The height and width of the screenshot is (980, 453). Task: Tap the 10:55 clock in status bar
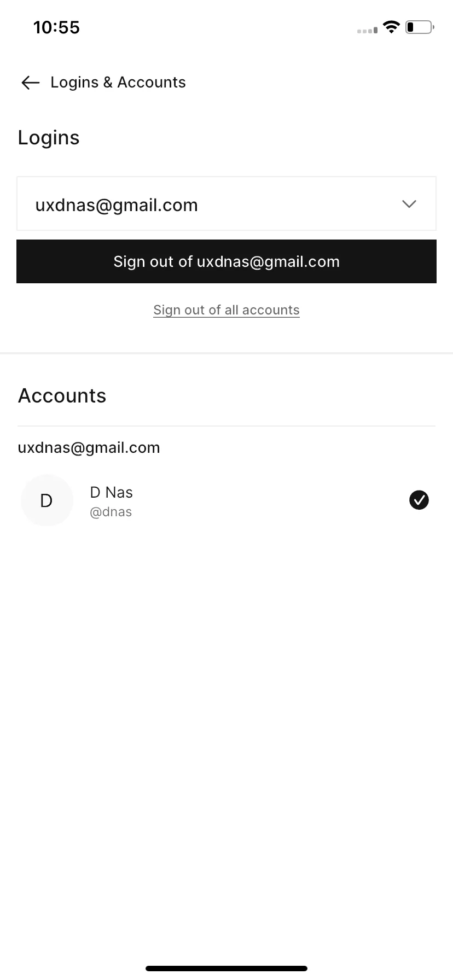pos(56,27)
